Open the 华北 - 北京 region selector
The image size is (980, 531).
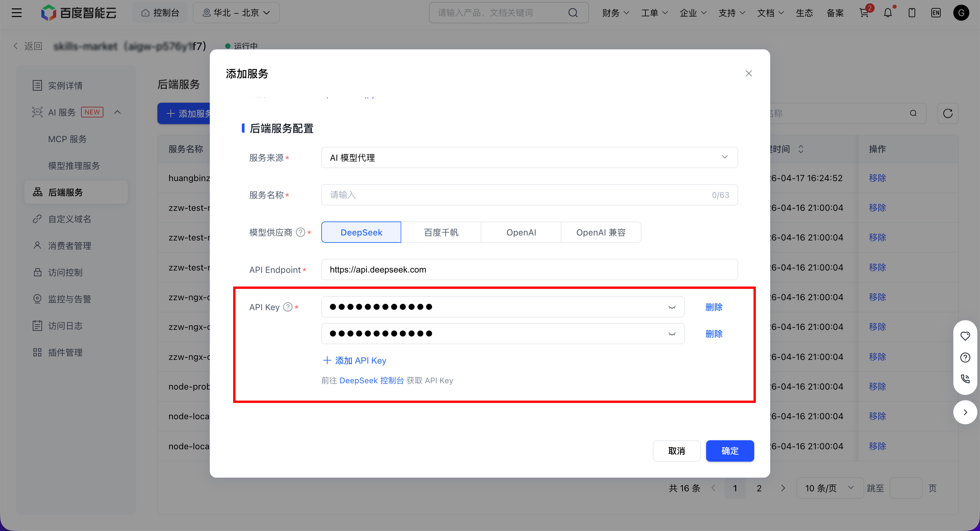[x=236, y=13]
